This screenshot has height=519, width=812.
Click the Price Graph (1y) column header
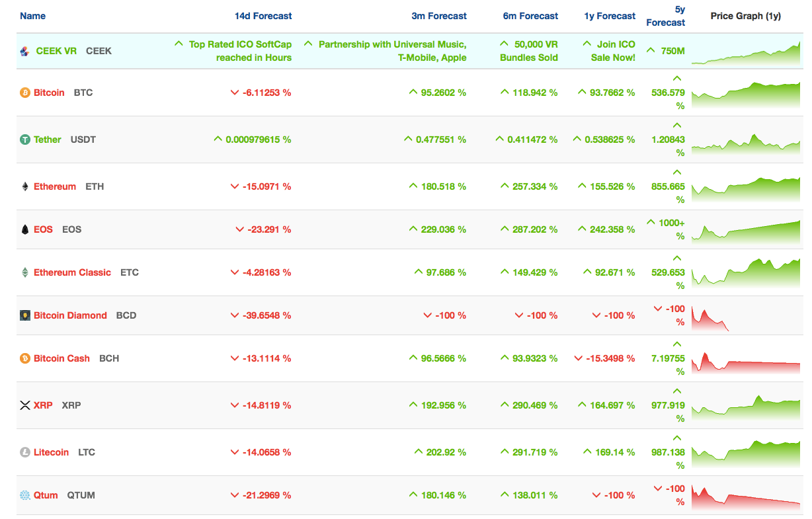746,16
